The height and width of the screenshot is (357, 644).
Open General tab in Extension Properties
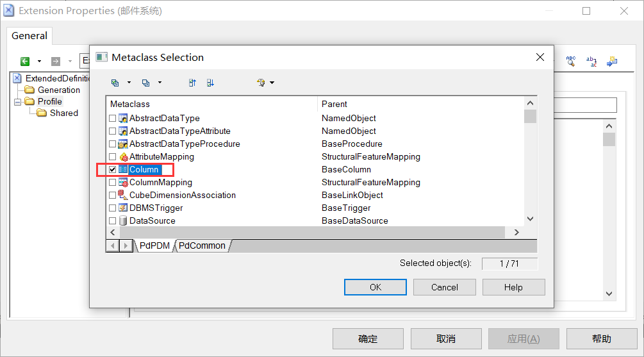[29, 36]
